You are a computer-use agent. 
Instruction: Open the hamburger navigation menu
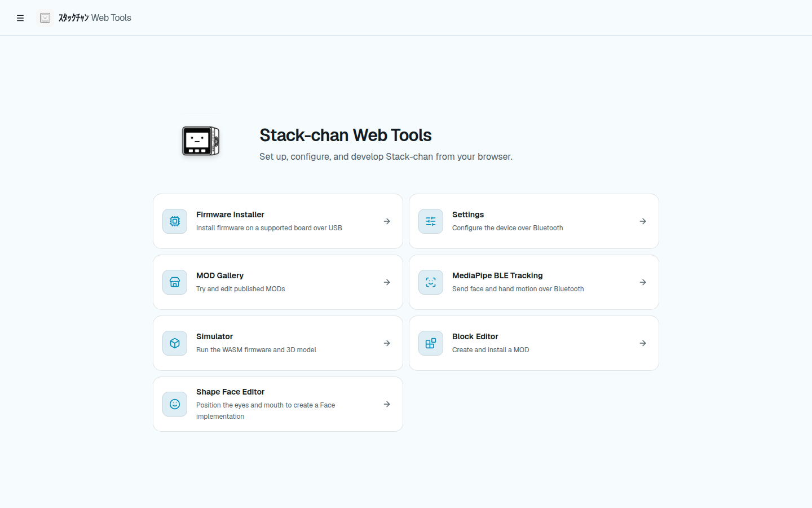point(20,18)
